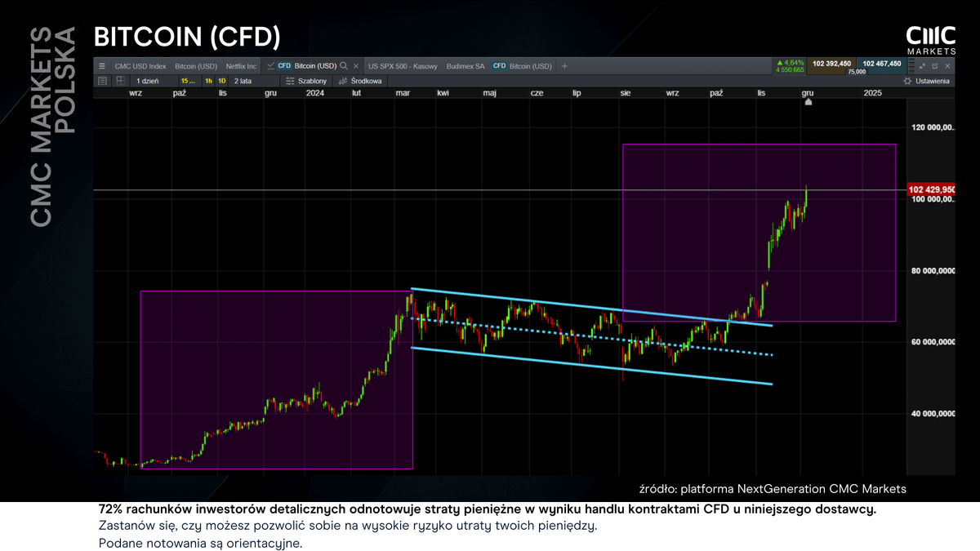Switch to the first Bitcoin (USD) tab
The height and width of the screenshot is (551, 980).
click(196, 66)
